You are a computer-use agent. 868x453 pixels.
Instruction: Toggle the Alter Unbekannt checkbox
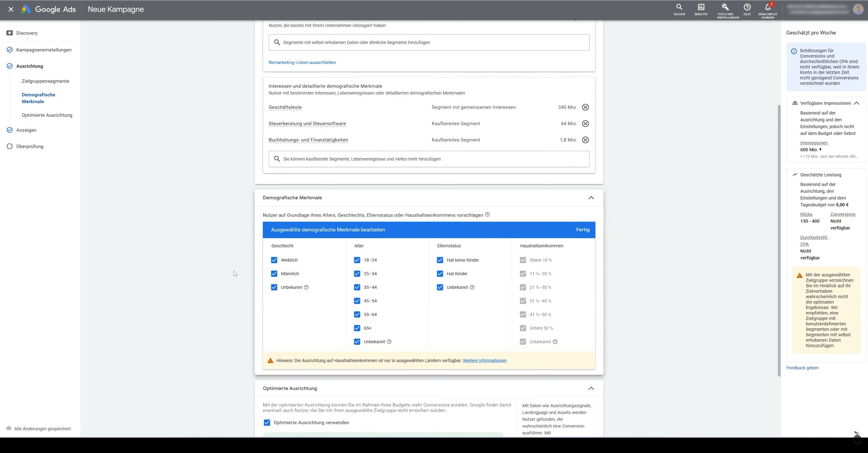pos(357,342)
